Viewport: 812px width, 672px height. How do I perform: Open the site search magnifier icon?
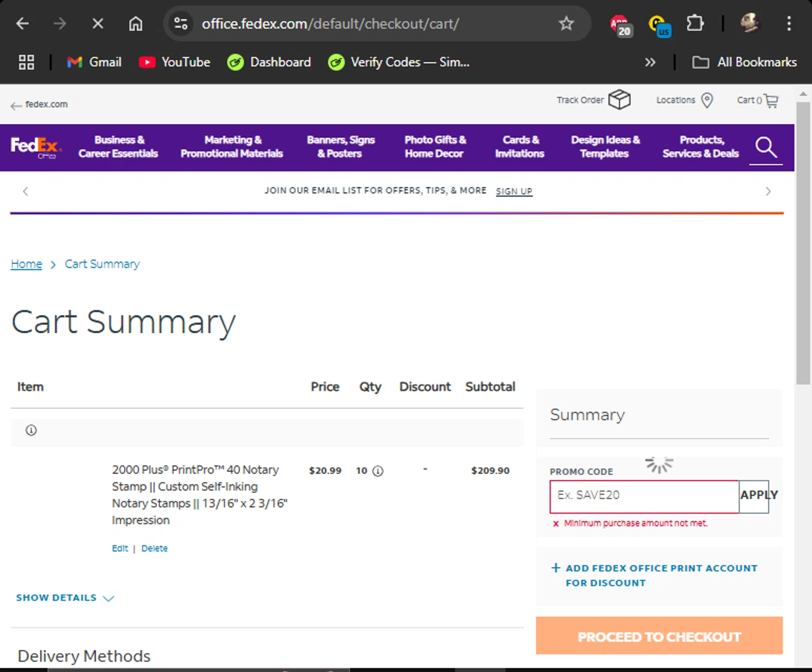click(766, 147)
